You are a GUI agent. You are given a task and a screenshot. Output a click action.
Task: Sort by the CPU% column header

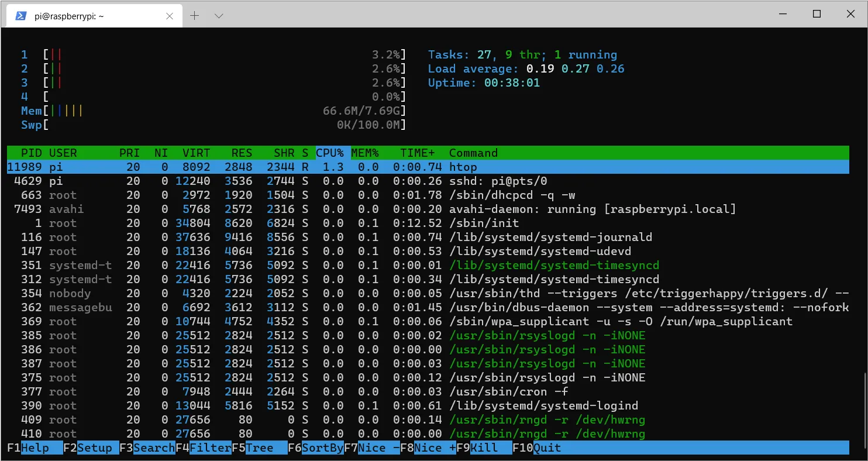tap(330, 153)
